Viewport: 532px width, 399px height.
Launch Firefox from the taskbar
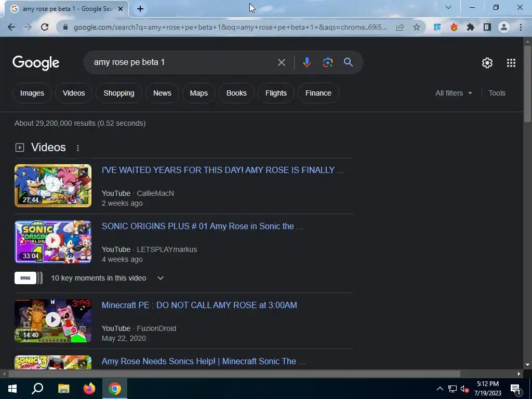point(89,389)
